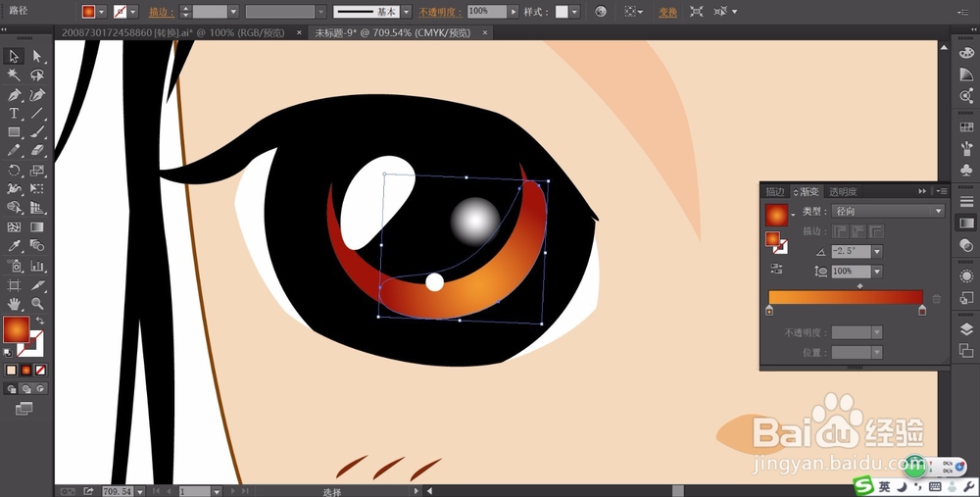This screenshot has width=980, height=497.
Task: Apply gradient within stroke option
Action: pyautogui.click(x=841, y=231)
